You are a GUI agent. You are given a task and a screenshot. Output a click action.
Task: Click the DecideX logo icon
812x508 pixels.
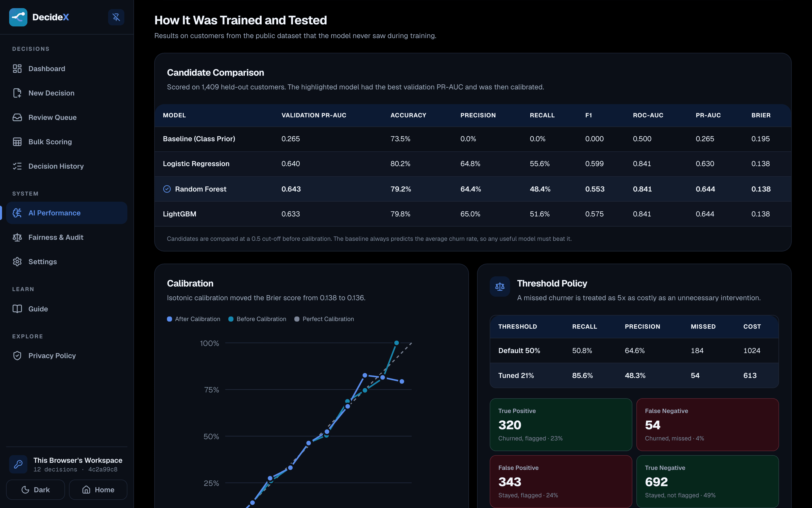coord(18,17)
